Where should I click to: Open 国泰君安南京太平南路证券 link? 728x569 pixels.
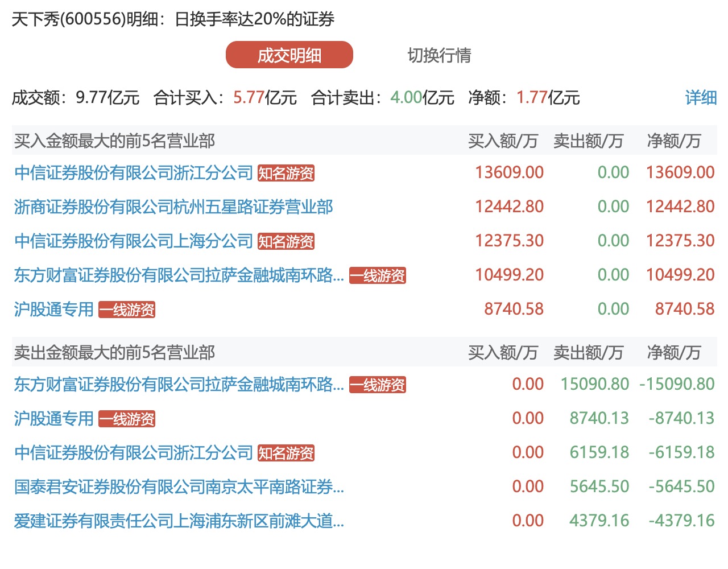pos(179,487)
